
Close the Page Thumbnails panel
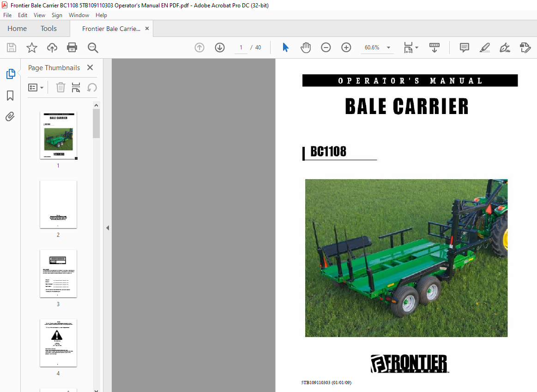click(90, 67)
